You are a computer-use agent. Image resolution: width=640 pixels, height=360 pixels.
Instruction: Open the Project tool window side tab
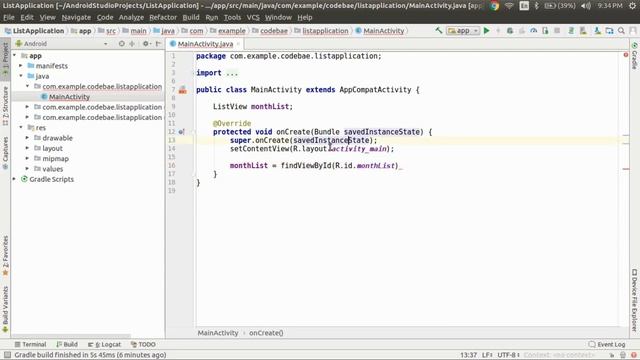point(5,61)
